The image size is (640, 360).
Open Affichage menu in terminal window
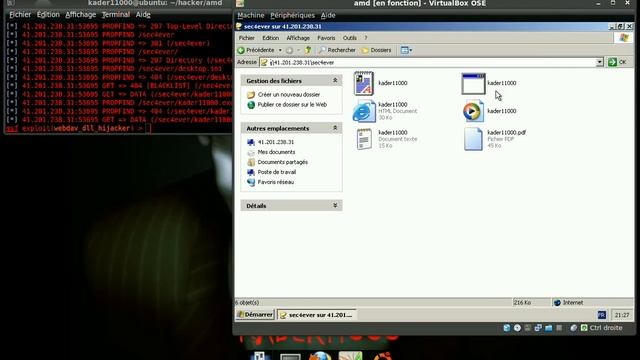[x=80, y=15]
